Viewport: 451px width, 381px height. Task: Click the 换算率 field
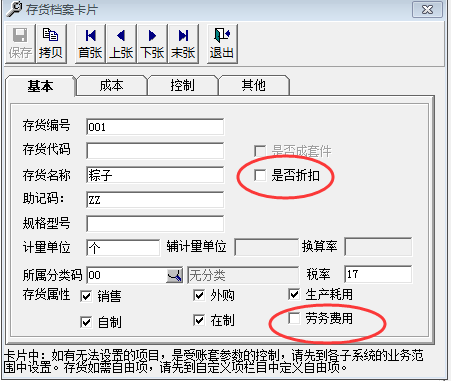coord(378,247)
